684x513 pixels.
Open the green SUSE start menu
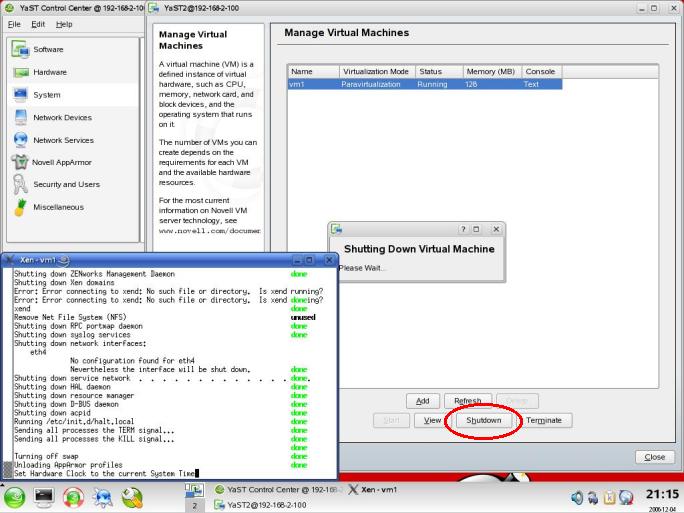tap(15, 498)
